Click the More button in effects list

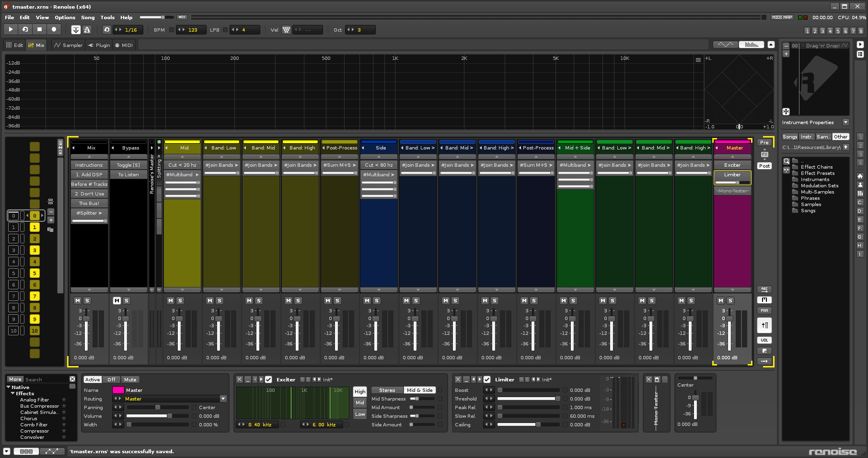click(x=15, y=379)
